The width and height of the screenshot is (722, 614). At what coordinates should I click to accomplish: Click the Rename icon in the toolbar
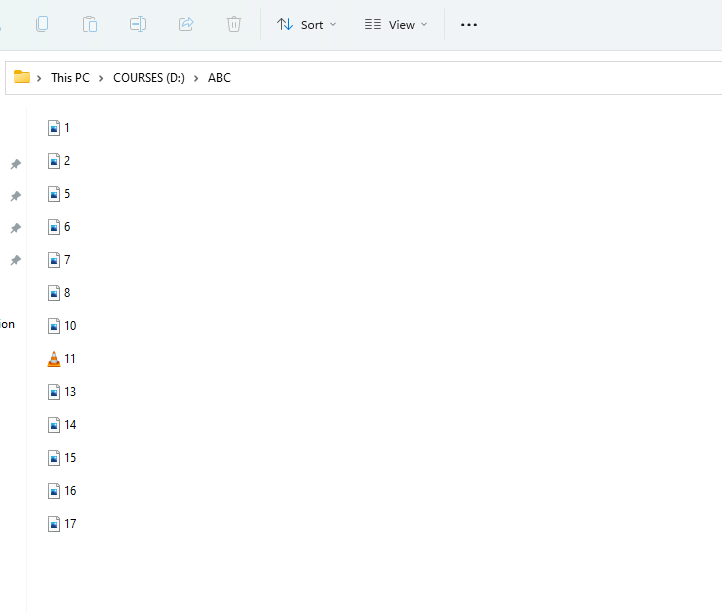point(138,24)
